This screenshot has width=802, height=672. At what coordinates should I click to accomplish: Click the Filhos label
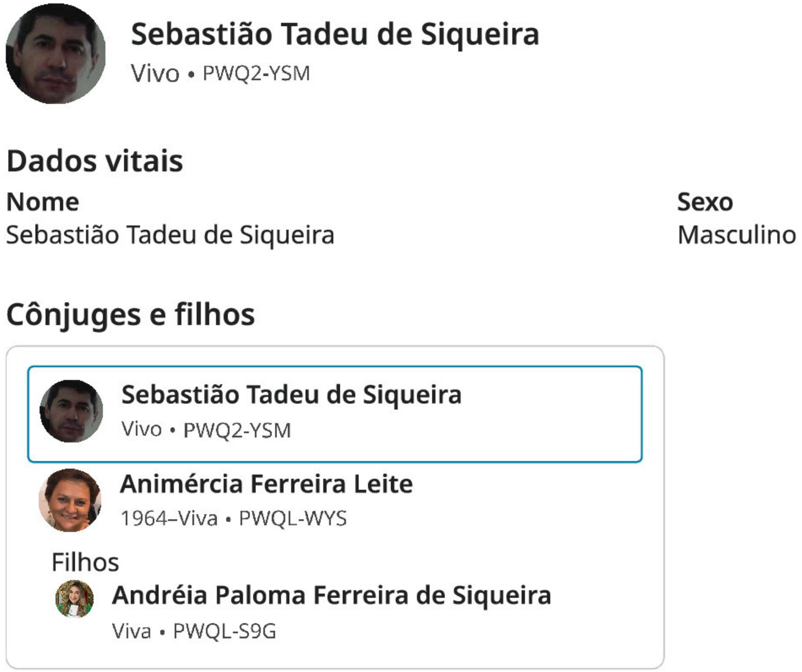(x=85, y=562)
